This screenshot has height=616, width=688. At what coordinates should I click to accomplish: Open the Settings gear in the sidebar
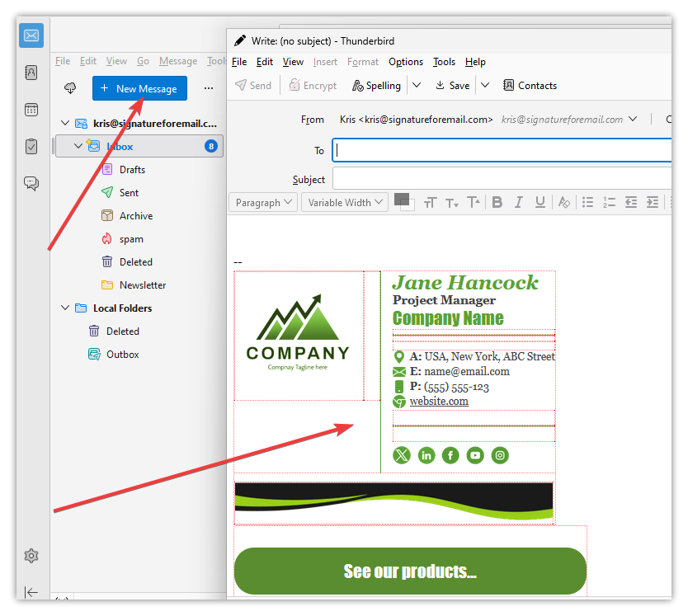(31, 556)
